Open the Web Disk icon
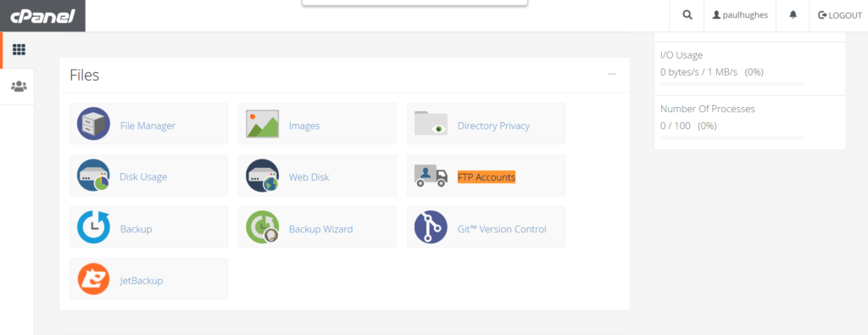 click(263, 176)
